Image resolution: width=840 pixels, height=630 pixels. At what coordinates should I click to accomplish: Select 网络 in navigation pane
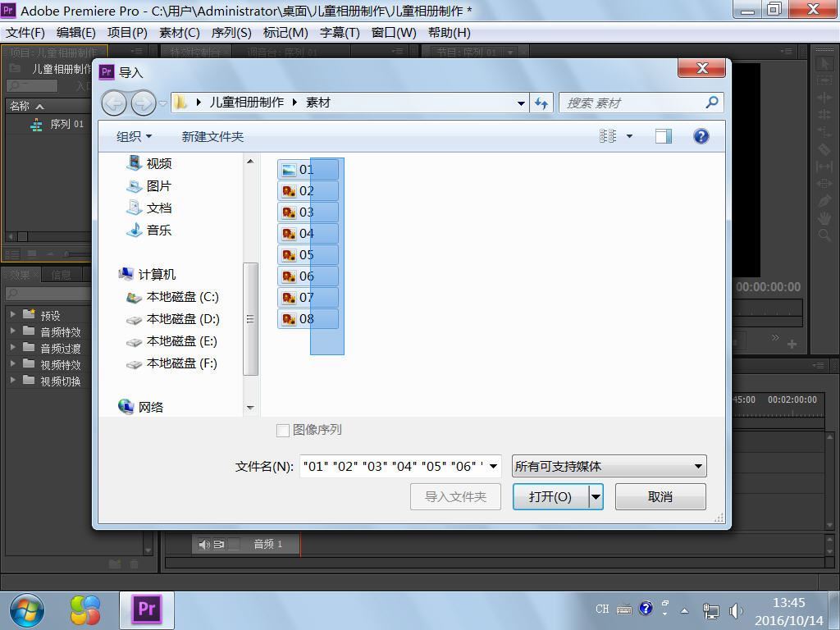140,407
